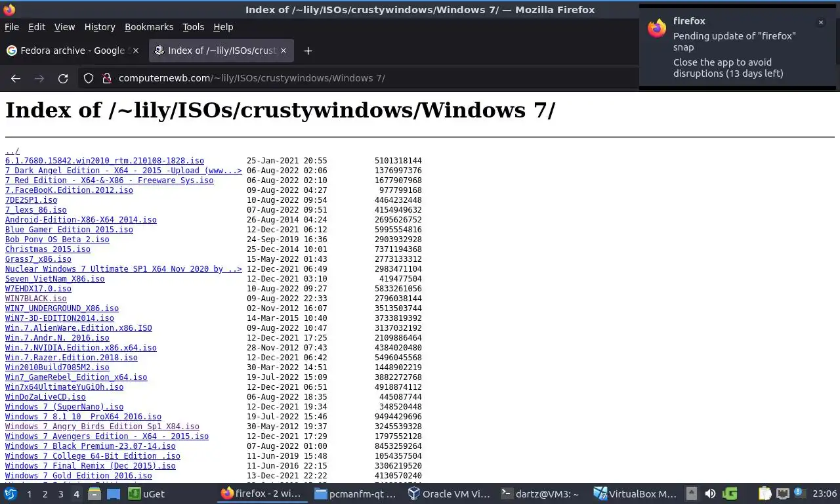Open 7 Dark Angel Edition X64 link
This screenshot has width=840, height=504.
pos(123,171)
